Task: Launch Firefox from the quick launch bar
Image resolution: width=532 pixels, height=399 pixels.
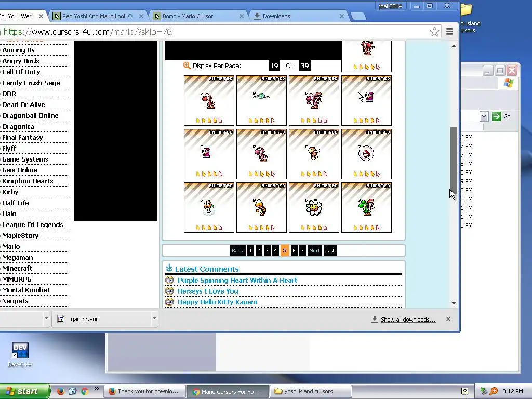Action: click(60, 391)
